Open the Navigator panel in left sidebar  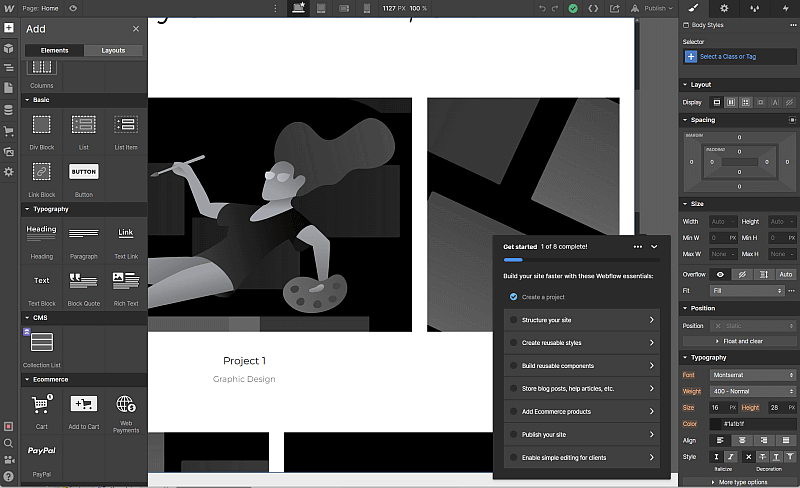(x=9, y=68)
